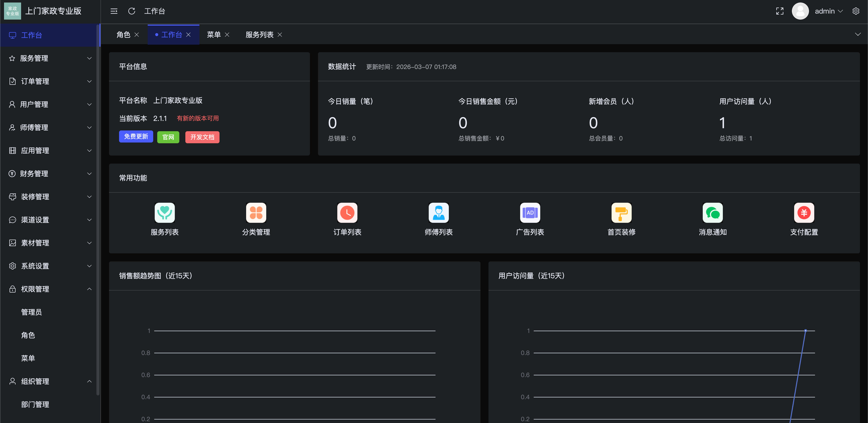Expand 订单管理 sidebar menu
The image size is (868, 423).
pyautogui.click(x=50, y=81)
